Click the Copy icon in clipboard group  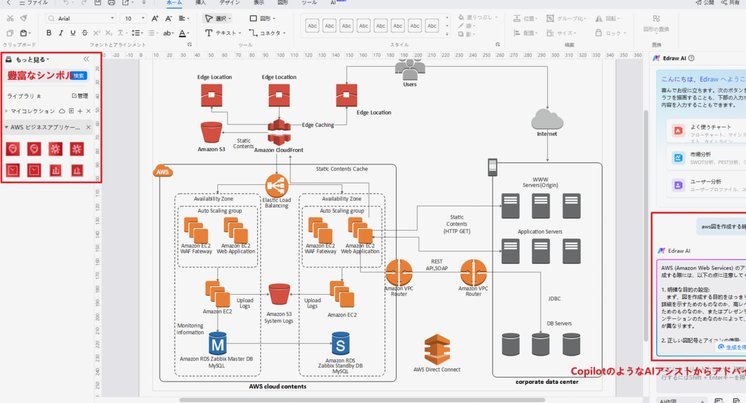coord(10,33)
